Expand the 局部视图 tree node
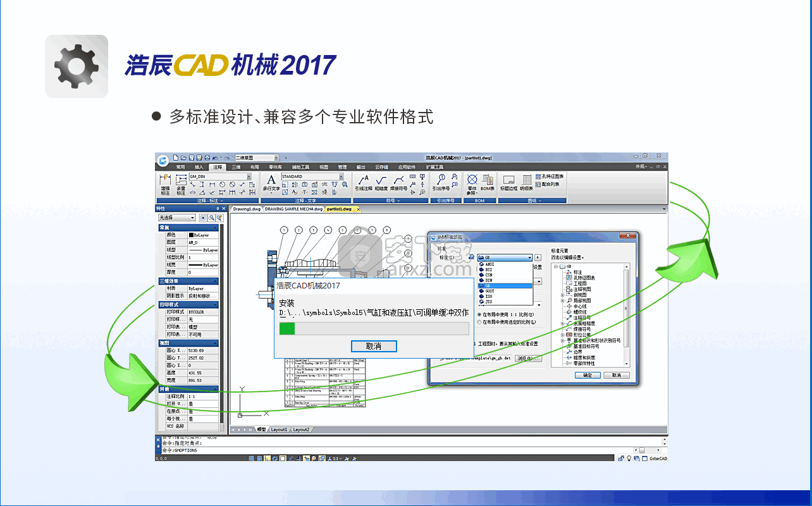Viewport: 812px width, 506px height. (562, 300)
